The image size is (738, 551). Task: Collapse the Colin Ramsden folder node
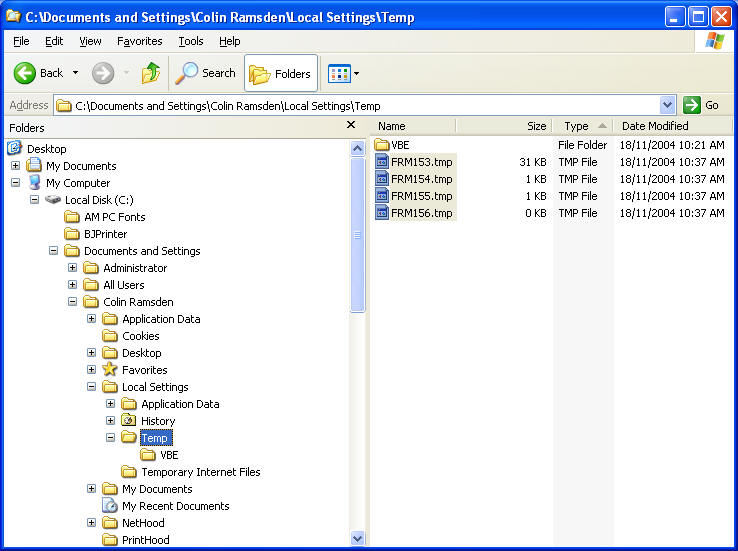tap(72, 302)
